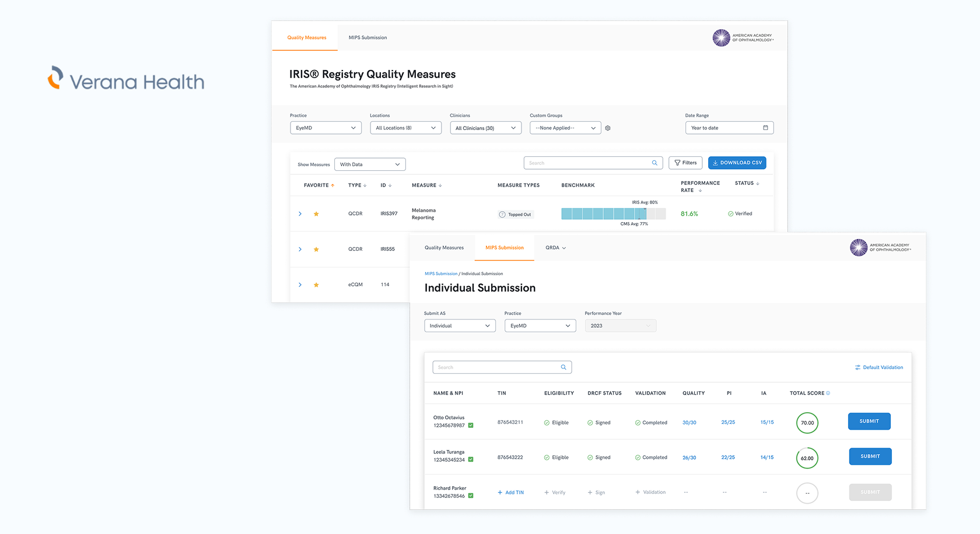Screen dimensions: 980x534
Task: Open the All Locations (8) dropdown
Action: coord(405,128)
